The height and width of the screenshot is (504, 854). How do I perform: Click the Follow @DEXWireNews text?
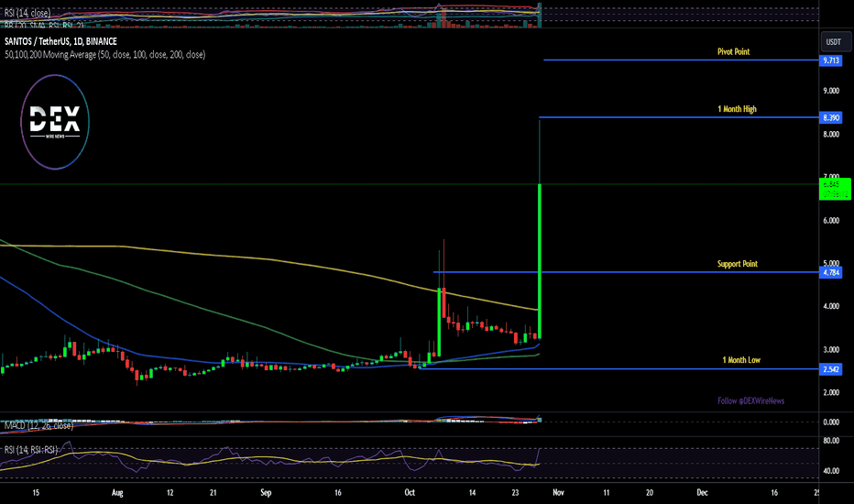750,401
